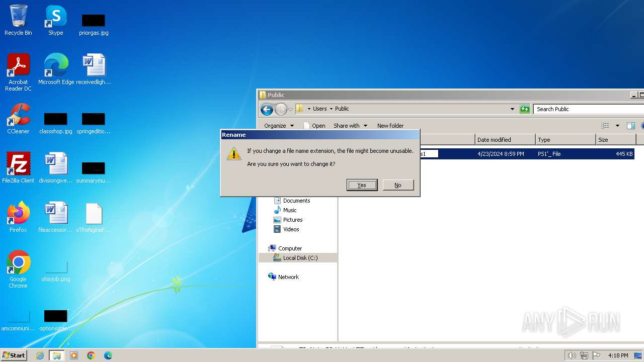The width and height of the screenshot is (644, 362).
Task: Click Windows Explorer taskbar icon
Action: click(x=56, y=355)
